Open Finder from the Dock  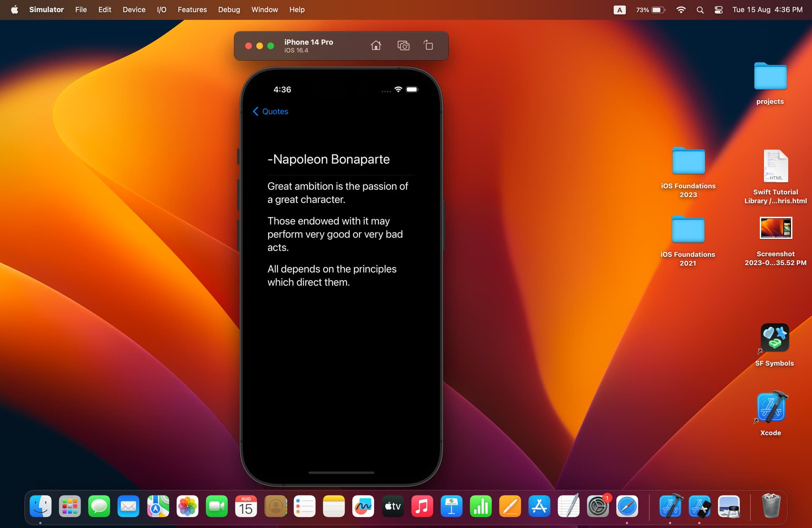pos(41,506)
